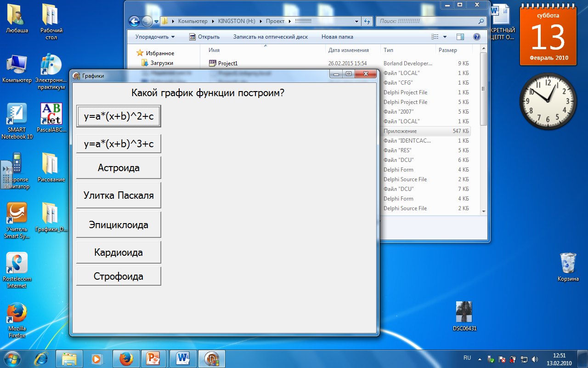The height and width of the screenshot is (368, 588).
Task: Launch Mozilla Firefox desktop shortcut
Action: (17, 320)
